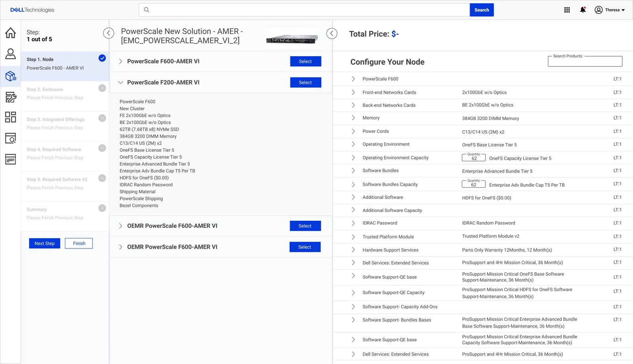Viewport: 633px width, 364px height.
Task: Click the Dell Technologies logo
Action: 32,10
